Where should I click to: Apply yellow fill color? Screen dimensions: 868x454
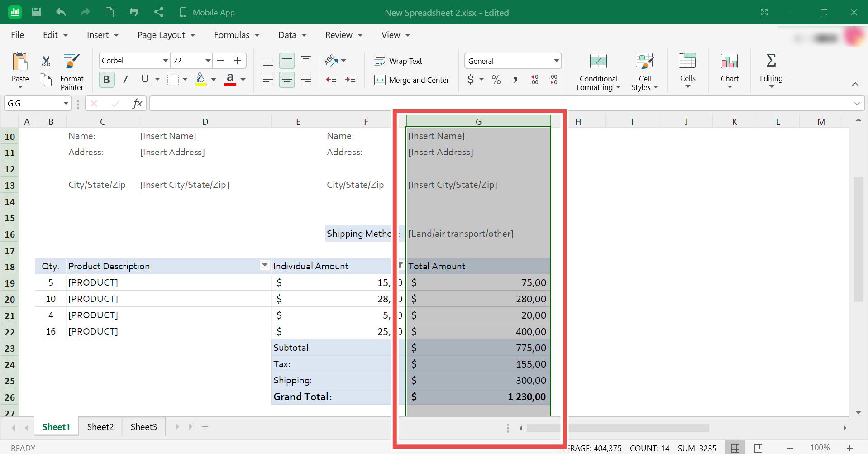tap(201, 80)
